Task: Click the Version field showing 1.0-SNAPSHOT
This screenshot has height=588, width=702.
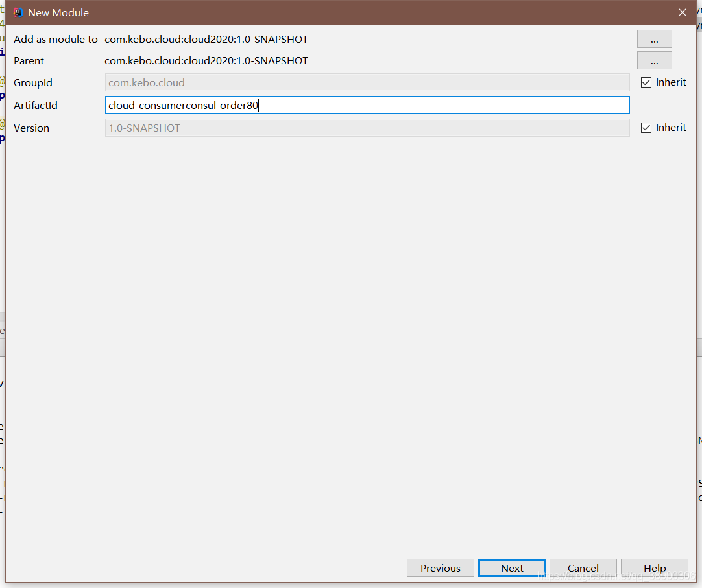Action: pyautogui.click(x=367, y=127)
